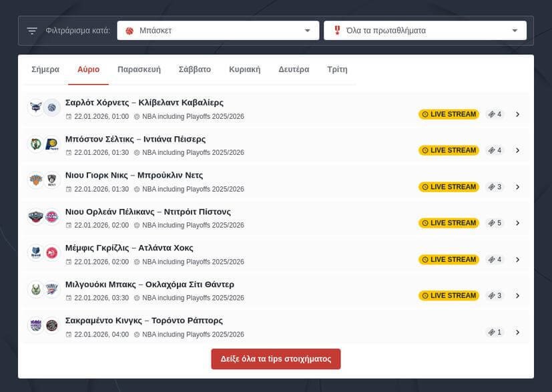
Task: Click the Milwaukee Bucks team logo
Action: coord(35,289)
